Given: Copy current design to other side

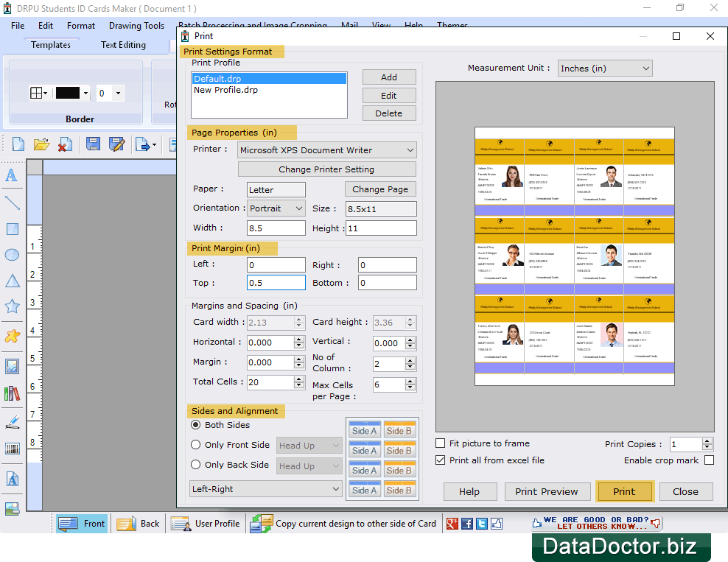Looking at the screenshot, I should click(343, 524).
